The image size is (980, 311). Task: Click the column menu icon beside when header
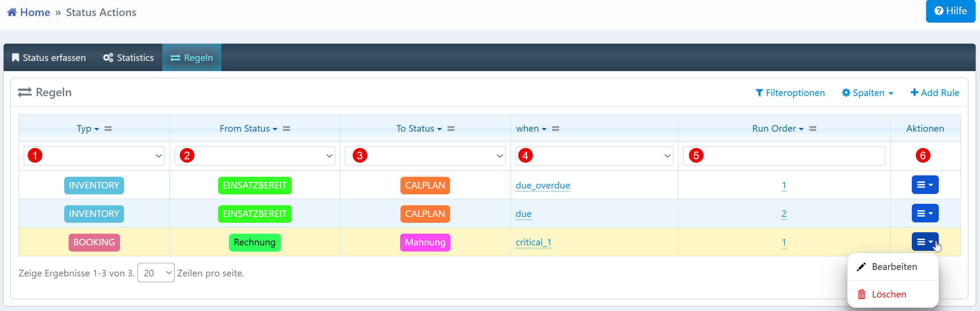(x=555, y=129)
